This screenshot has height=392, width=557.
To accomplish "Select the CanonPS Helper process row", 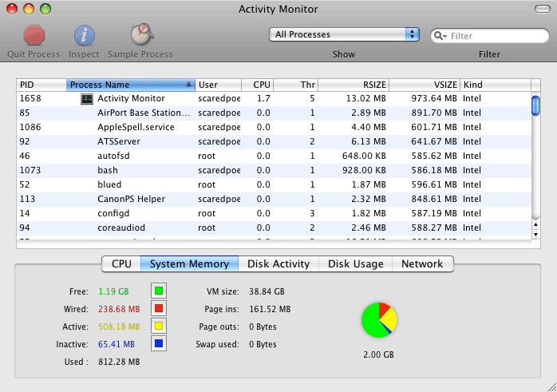I will [x=274, y=199].
